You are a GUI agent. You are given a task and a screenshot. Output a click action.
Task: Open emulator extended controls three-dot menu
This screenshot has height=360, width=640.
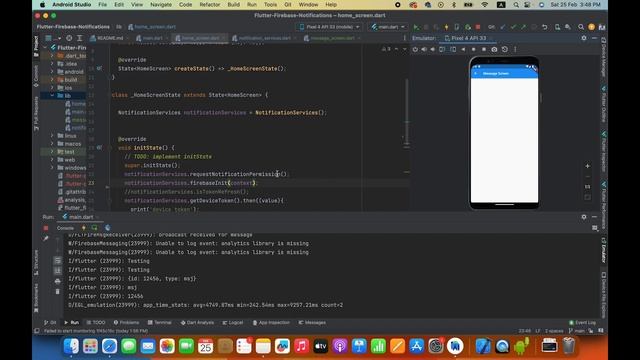click(x=515, y=49)
